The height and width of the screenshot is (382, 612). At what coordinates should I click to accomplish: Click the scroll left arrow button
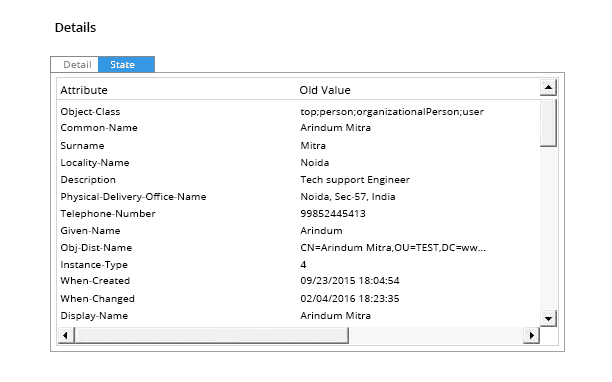pyautogui.click(x=66, y=335)
